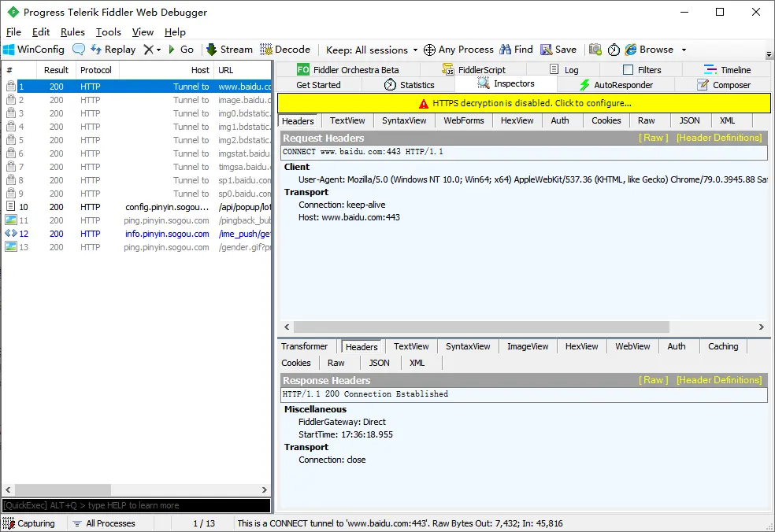Select session 2 image.baidu row
Viewport: 775px width, 532px height.
(x=137, y=100)
